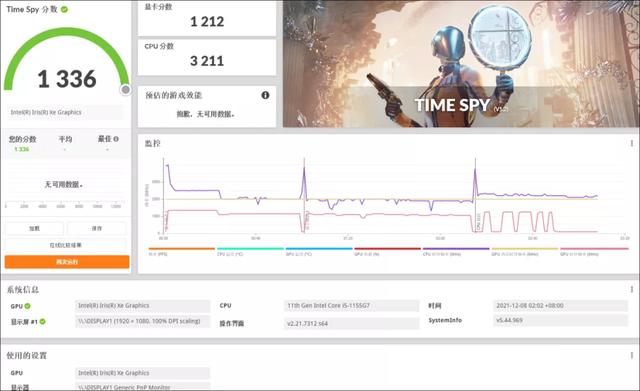
Task: Click the Time Spy hero banner image
Action: [461, 64]
